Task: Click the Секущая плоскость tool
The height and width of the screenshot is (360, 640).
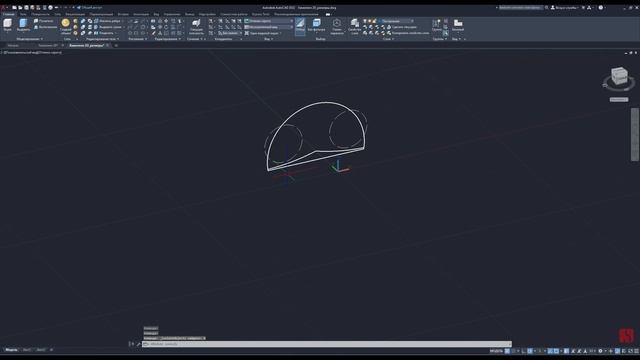Action: point(196,27)
